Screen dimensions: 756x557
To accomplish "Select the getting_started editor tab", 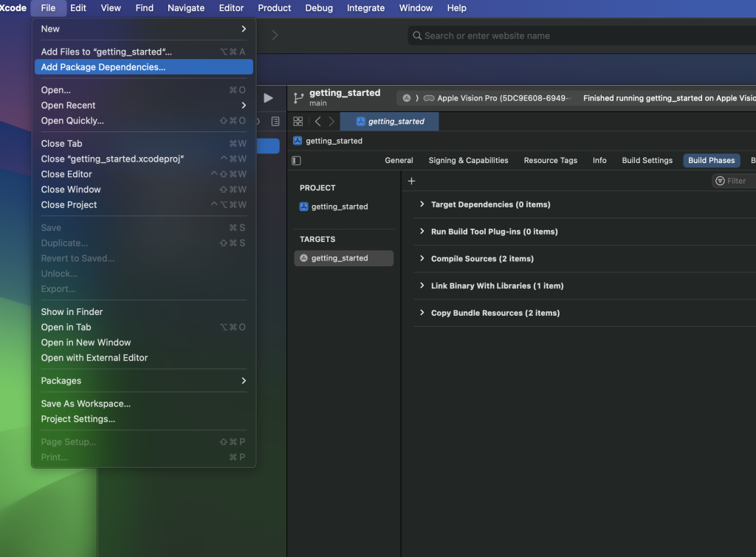I will pos(390,122).
